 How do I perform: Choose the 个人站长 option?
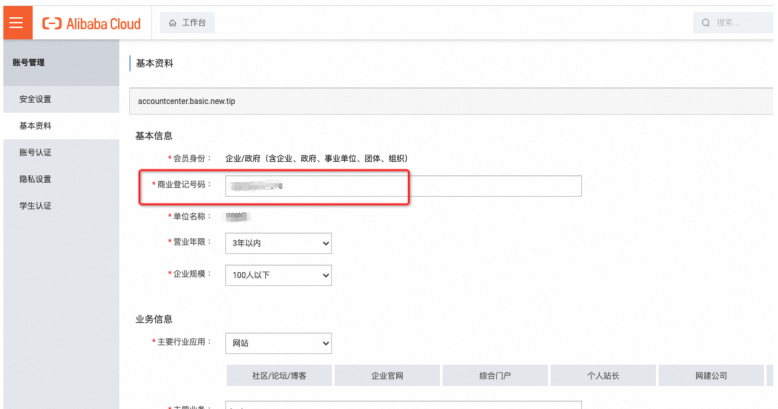(603, 376)
